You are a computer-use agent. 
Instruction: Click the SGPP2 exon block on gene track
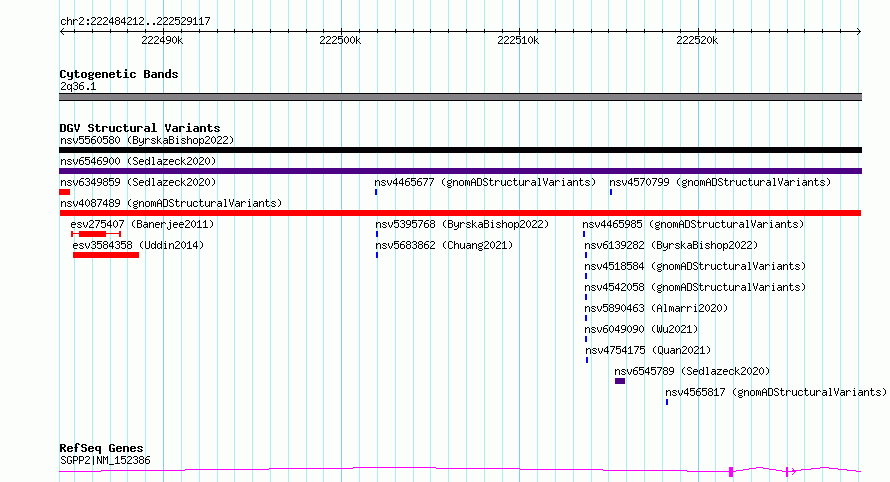pos(731,471)
